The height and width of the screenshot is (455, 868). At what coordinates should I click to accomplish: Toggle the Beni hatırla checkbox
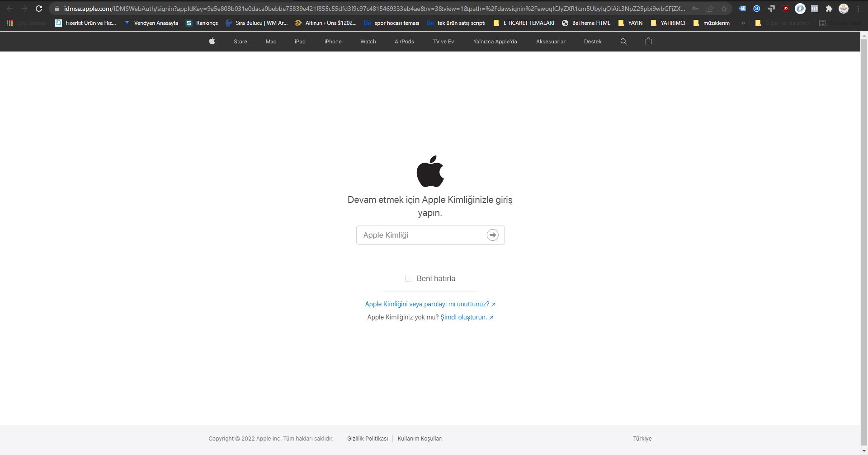click(409, 278)
